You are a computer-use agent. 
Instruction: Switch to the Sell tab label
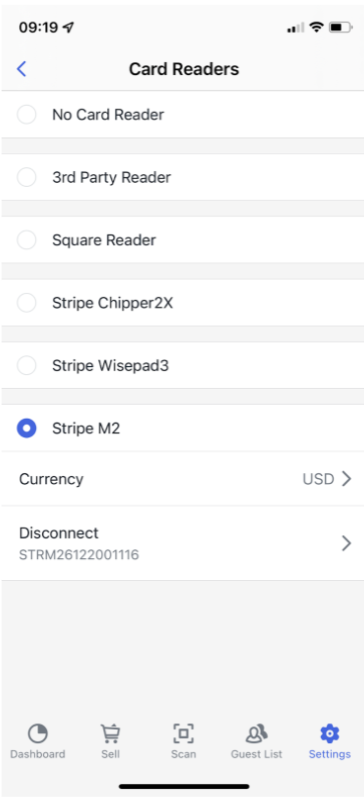[110, 754]
